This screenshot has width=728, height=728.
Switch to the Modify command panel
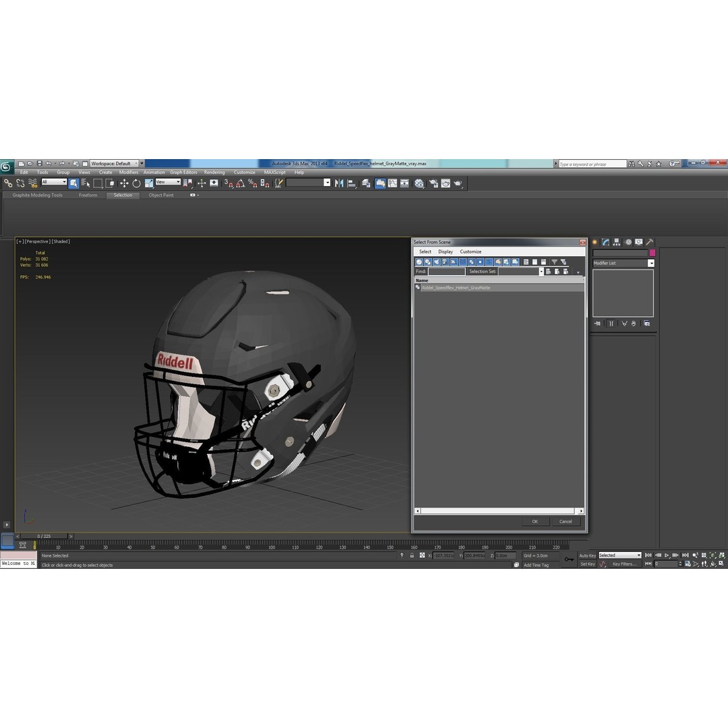point(605,242)
